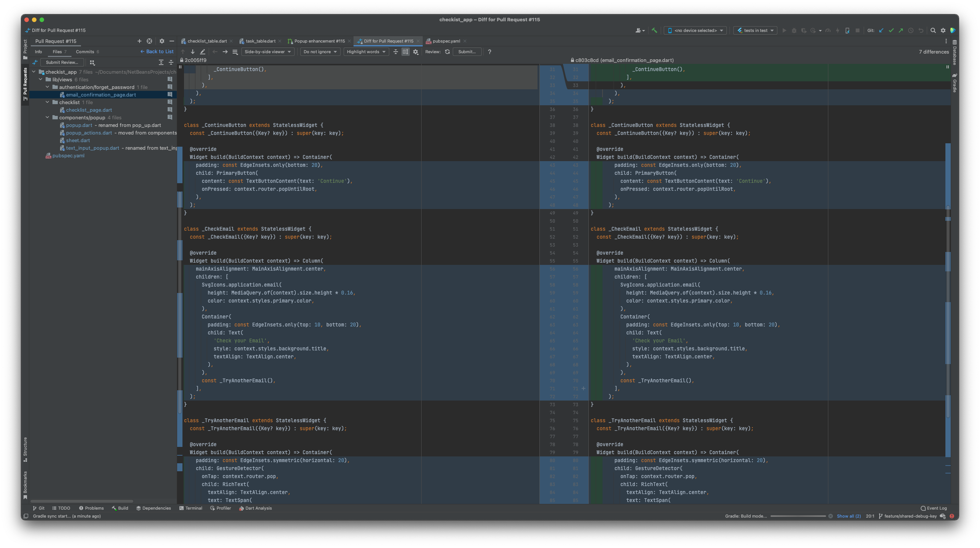Toggle synchronized scrolling in diff viewer
This screenshot has width=980, height=548.
click(406, 52)
